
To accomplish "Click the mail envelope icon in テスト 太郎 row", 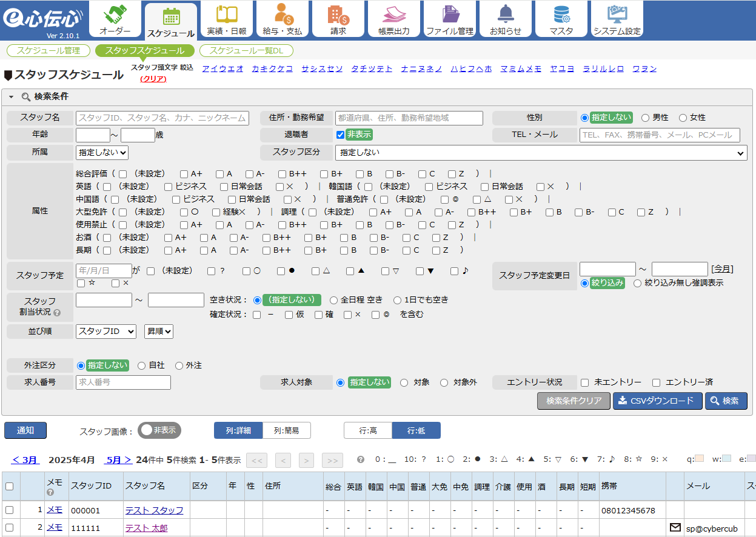I will [x=675, y=527].
